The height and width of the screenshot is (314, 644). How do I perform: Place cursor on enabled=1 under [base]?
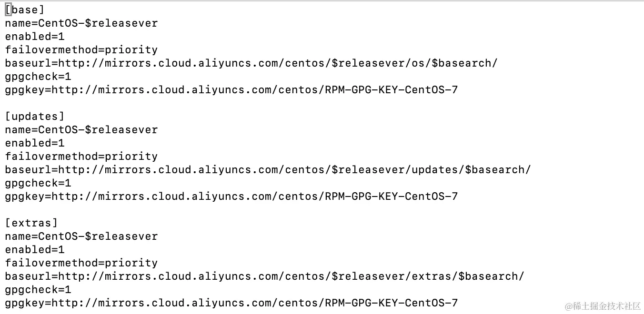pyautogui.click(x=34, y=37)
